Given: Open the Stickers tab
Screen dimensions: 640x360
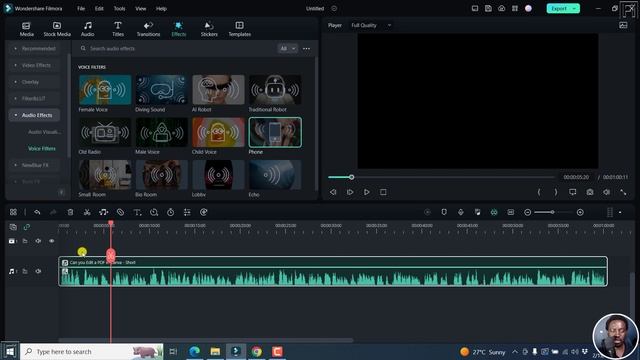Looking at the screenshot, I should tap(209, 29).
